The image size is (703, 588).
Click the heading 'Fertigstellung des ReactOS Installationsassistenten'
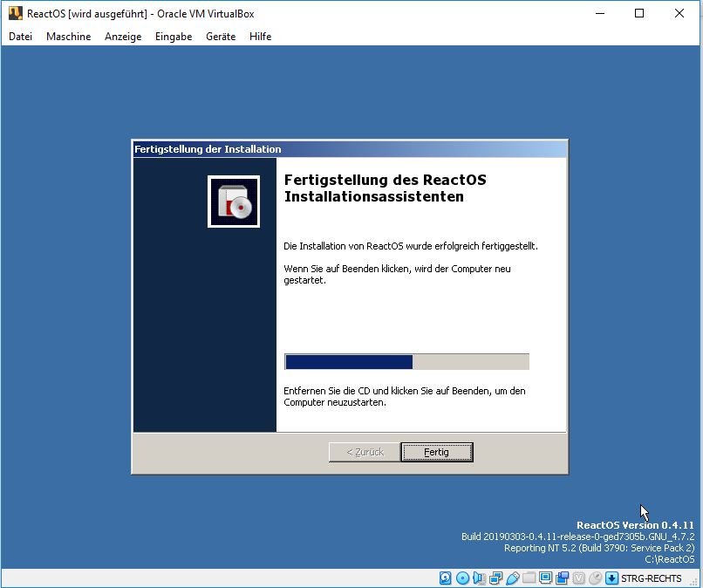[x=386, y=188]
